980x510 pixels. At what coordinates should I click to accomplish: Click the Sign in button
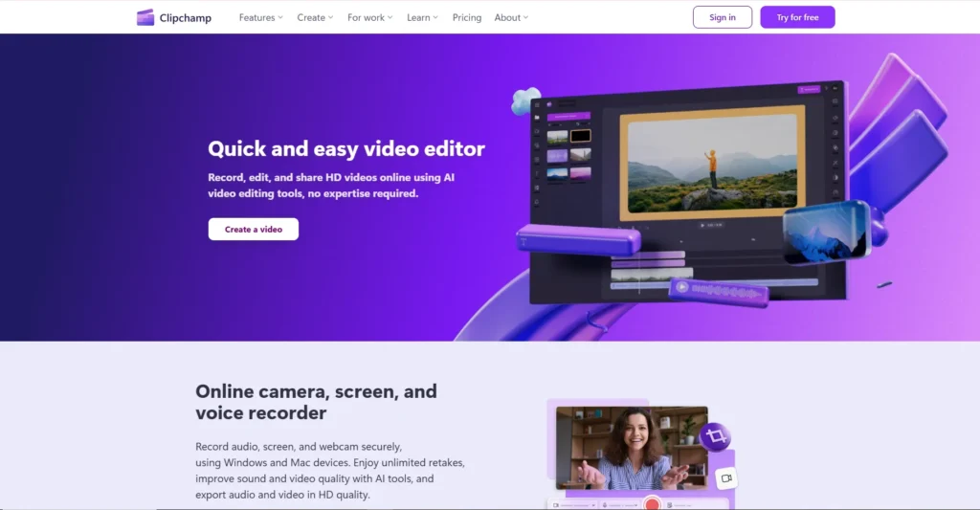(723, 17)
